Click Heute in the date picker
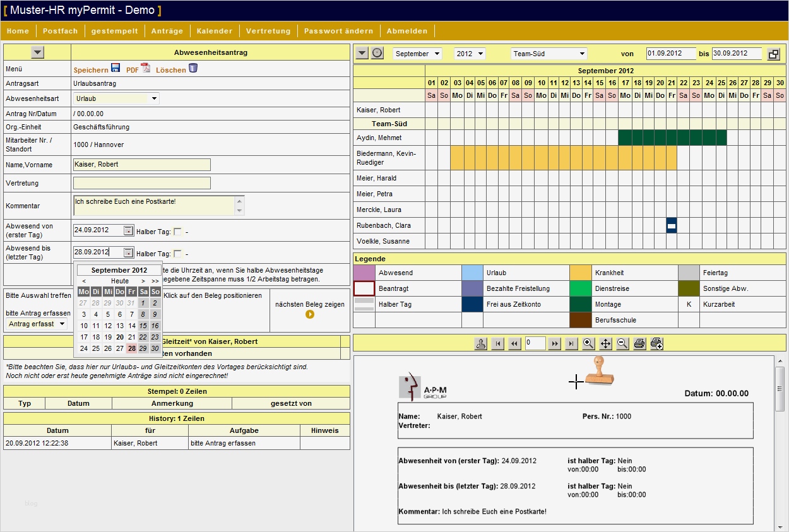789x532 pixels. click(120, 281)
